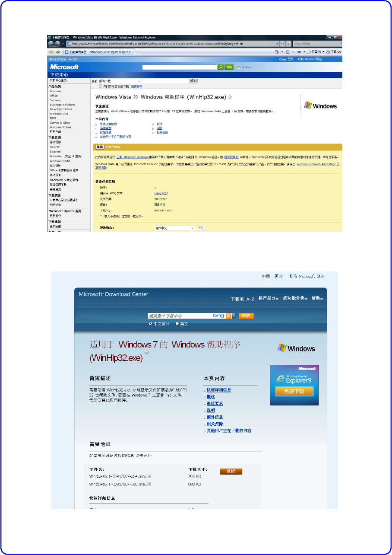
Task: Select the IE tab titled Windows Vista 的 WinHlp32.e...
Action: [99, 52]
